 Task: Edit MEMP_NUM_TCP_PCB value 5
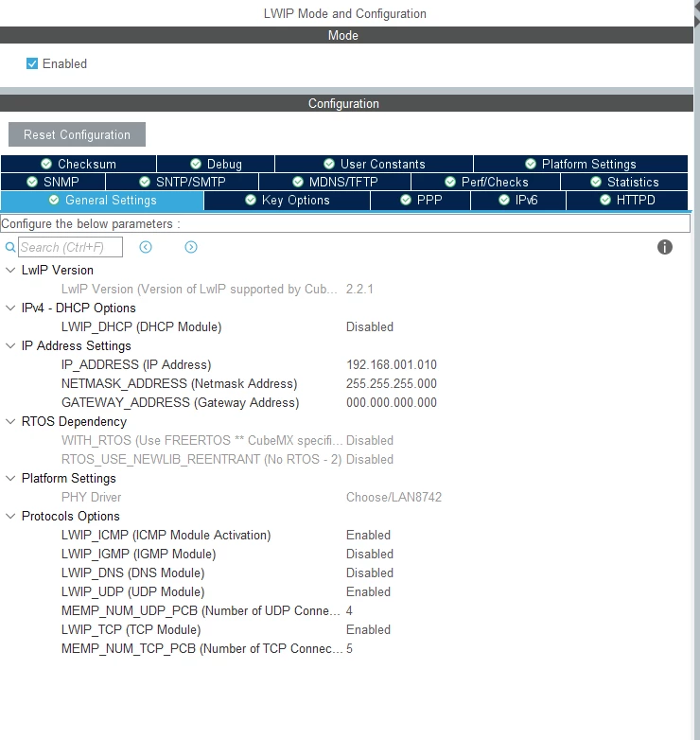tap(349, 648)
